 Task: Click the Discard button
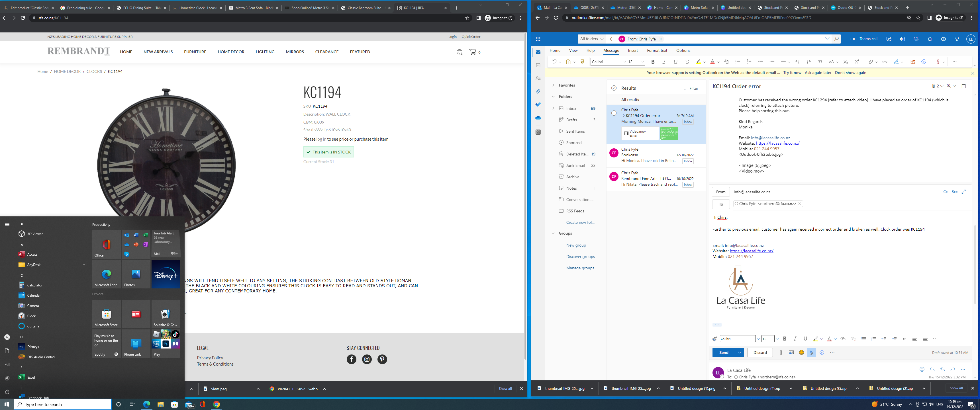[x=760, y=352]
